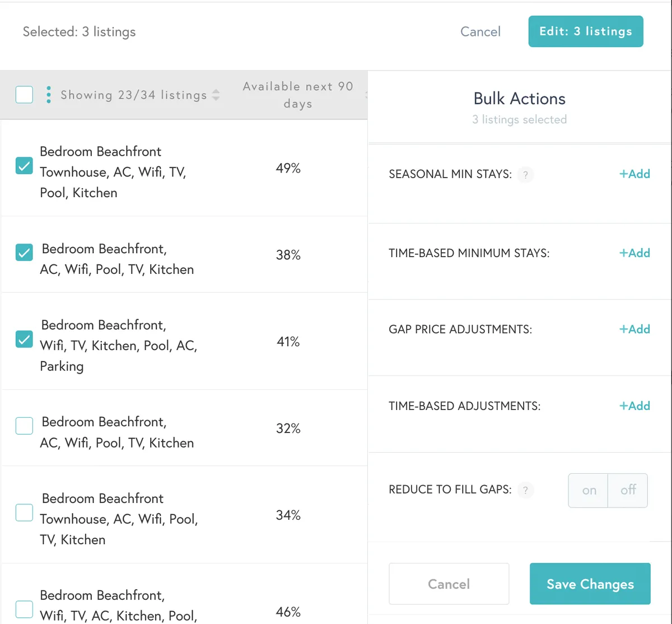
Task: Click the Reduce to Fill Gaps help icon
Action: 525,490
